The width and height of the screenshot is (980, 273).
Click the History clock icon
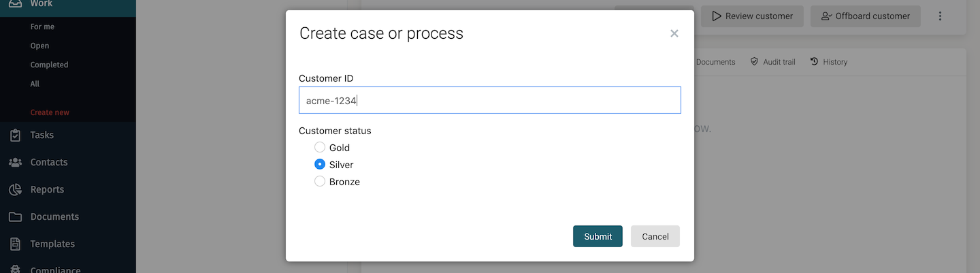point(814,62)
